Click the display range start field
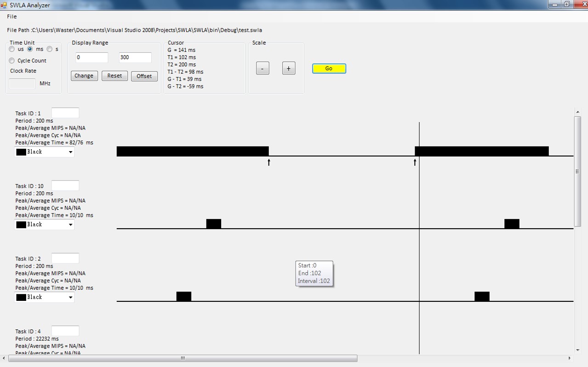Screen dimensions: 588x367 click(x=92, y=57)
